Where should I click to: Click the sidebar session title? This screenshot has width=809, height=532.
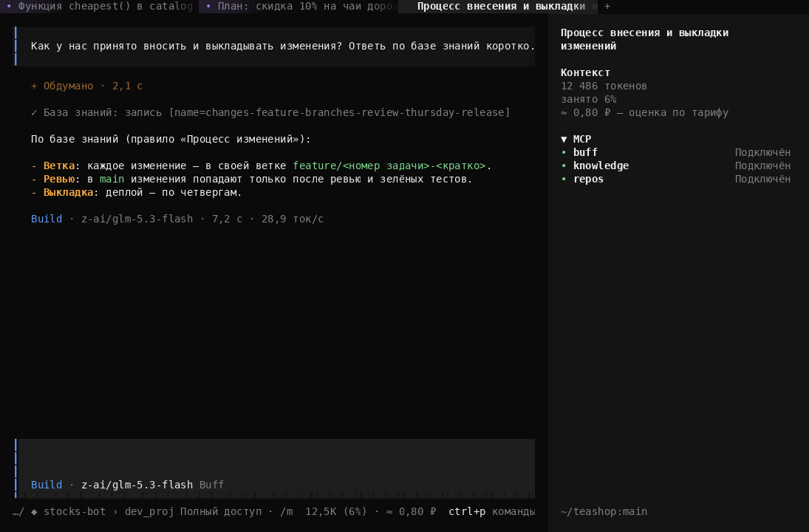(644, 39)
